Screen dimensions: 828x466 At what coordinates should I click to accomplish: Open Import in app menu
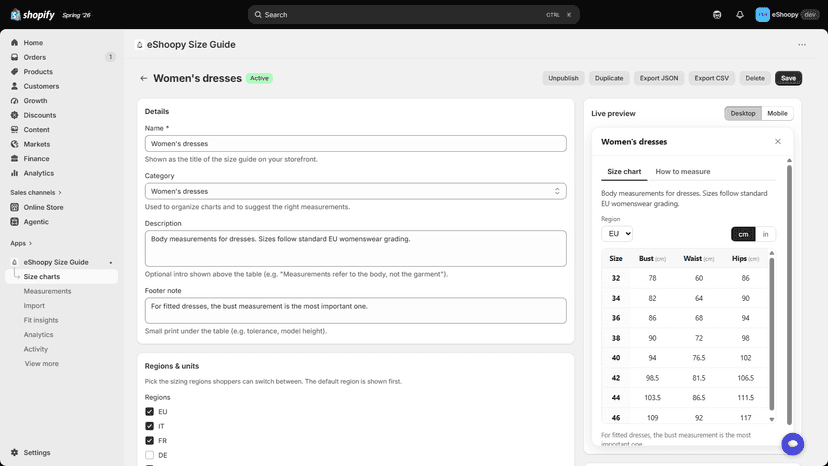click(34, 305)
